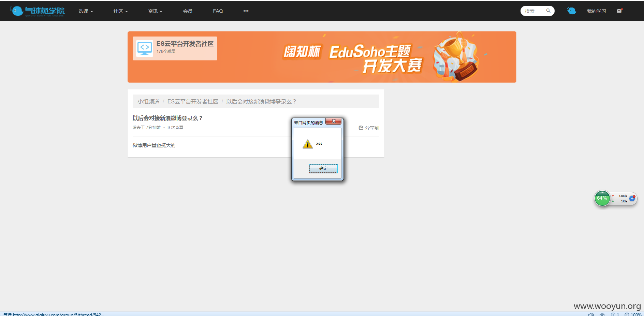Click the 9 次查看 text
The image size is (644, 316).
point(175,128)
